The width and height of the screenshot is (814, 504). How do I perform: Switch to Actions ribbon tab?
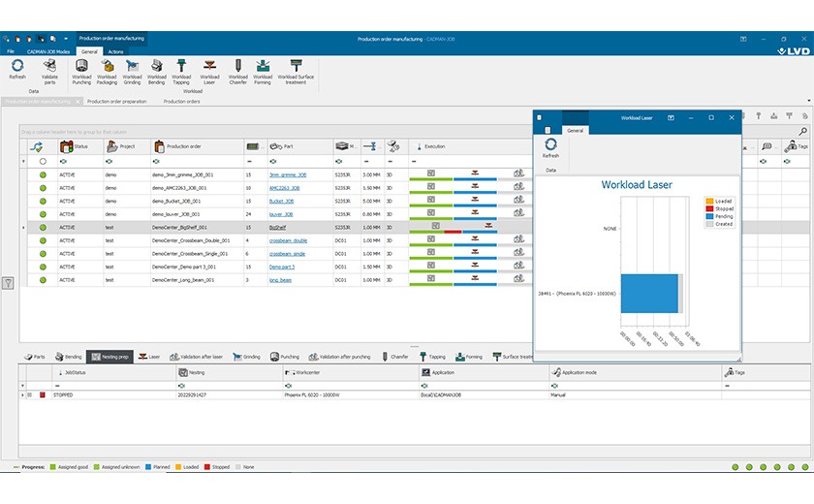point(115,51)
